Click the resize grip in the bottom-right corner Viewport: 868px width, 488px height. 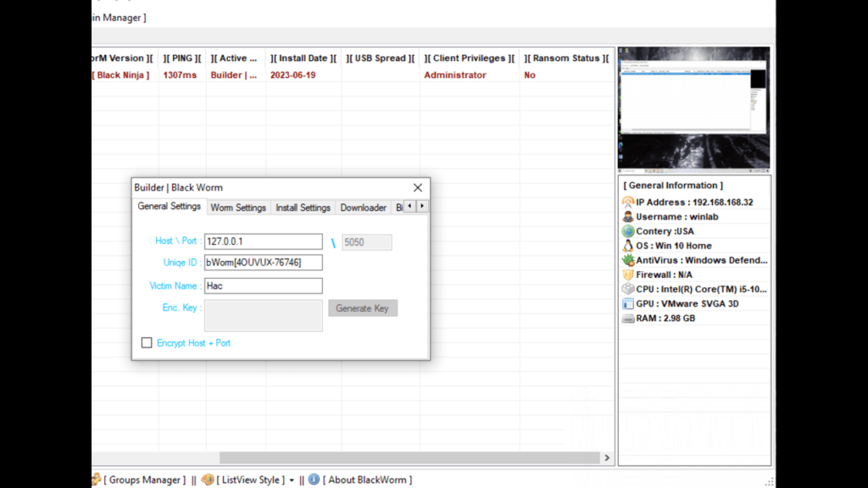click(770, 482)
